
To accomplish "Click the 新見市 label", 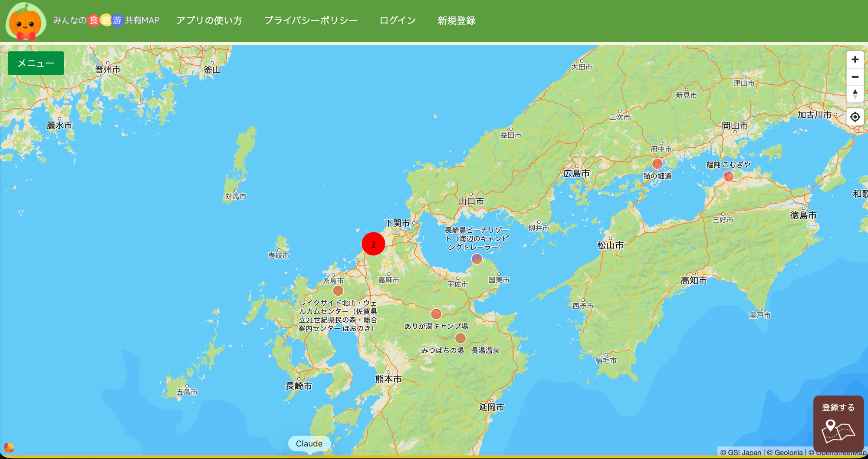I will 687,95.
